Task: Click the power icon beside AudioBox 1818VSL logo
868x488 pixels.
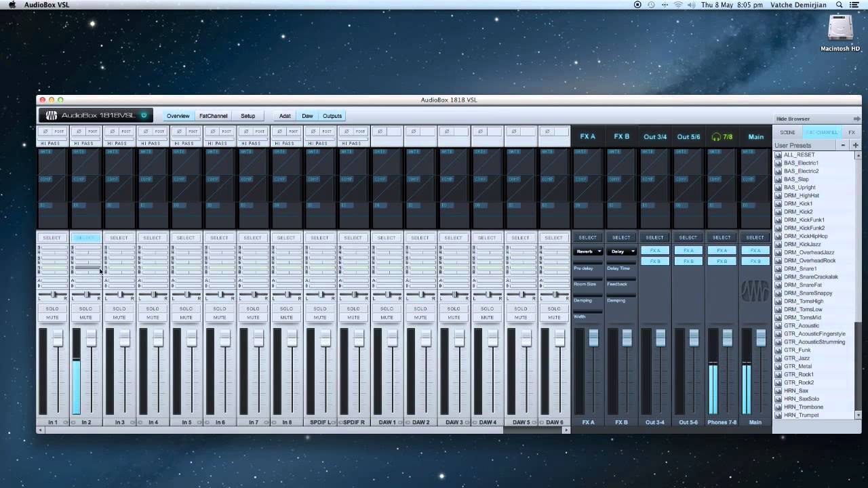Action: point(144,115)
